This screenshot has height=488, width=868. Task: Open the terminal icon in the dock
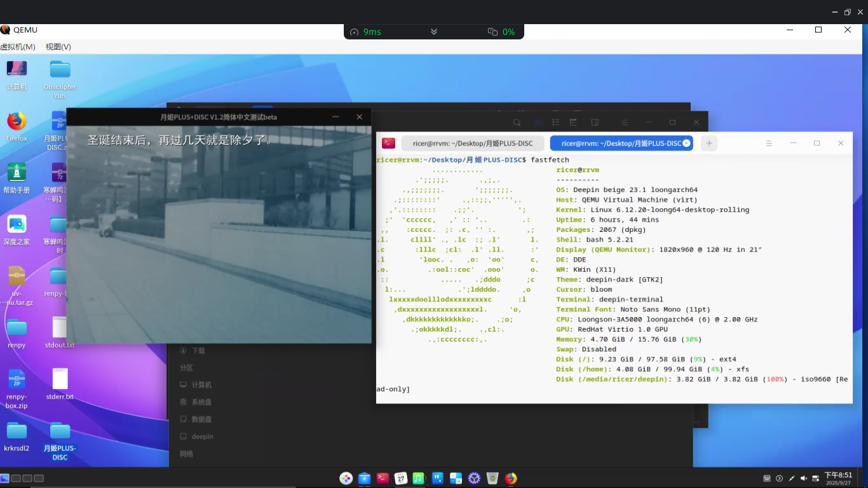pos(383,478)
